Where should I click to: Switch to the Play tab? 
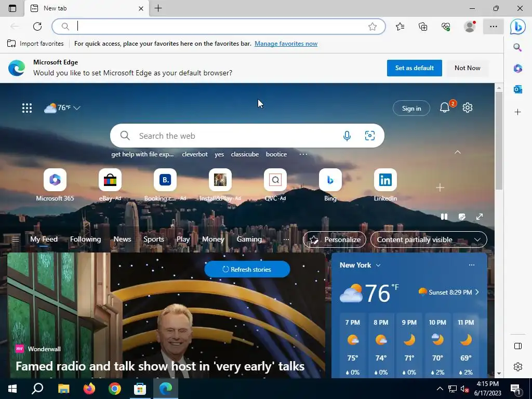pyautogui.click(x=183, y=239)
